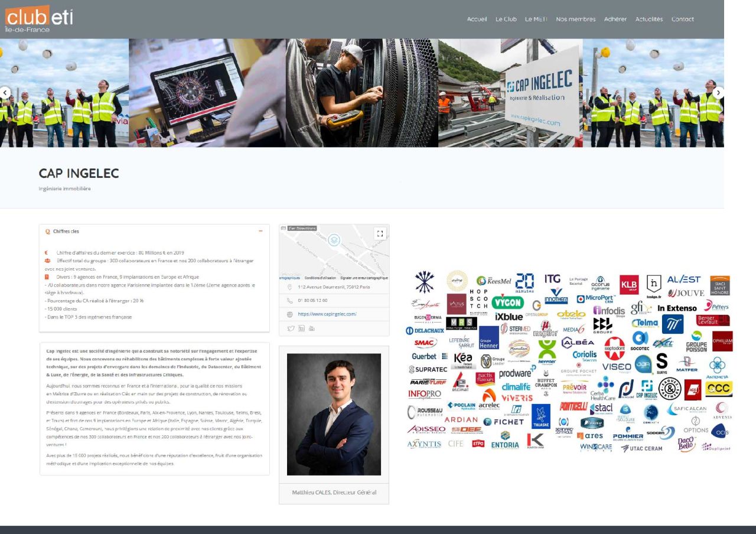Select the Adhérer navigation item
This screenshot has width=756, height=534.
[x=615, y=19]
